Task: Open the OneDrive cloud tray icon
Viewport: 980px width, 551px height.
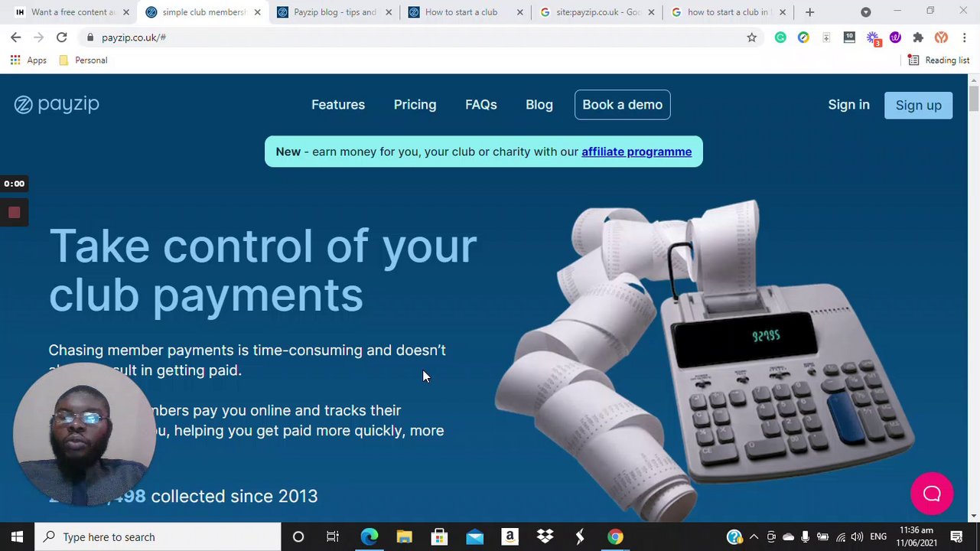Action: click(788, 536)
